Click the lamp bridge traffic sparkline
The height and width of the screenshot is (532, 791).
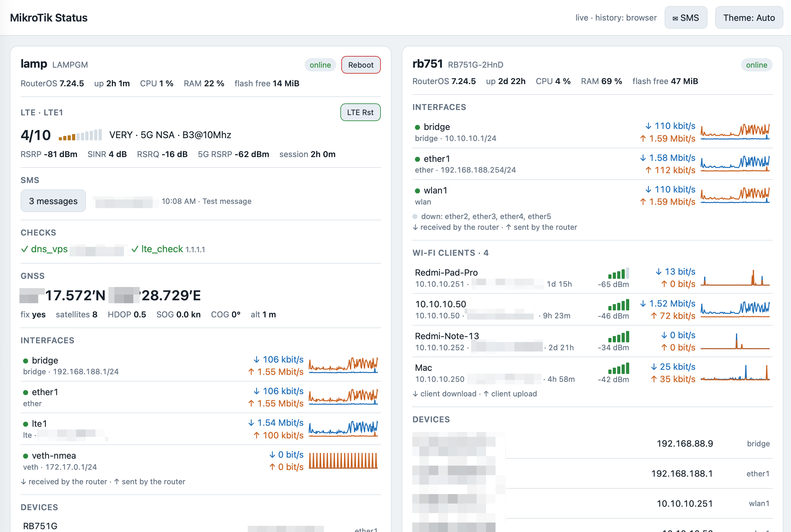tap(343, 365)
